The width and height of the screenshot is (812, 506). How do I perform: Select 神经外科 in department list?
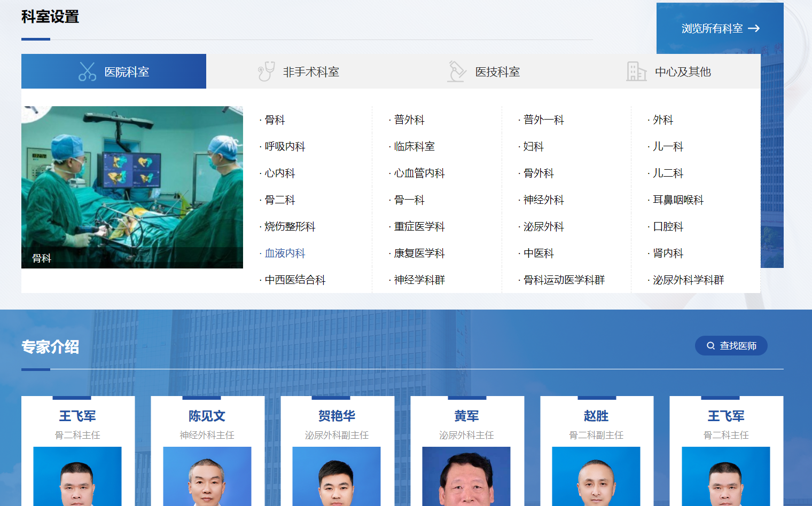pyautogui.click(x=544, y=200)
